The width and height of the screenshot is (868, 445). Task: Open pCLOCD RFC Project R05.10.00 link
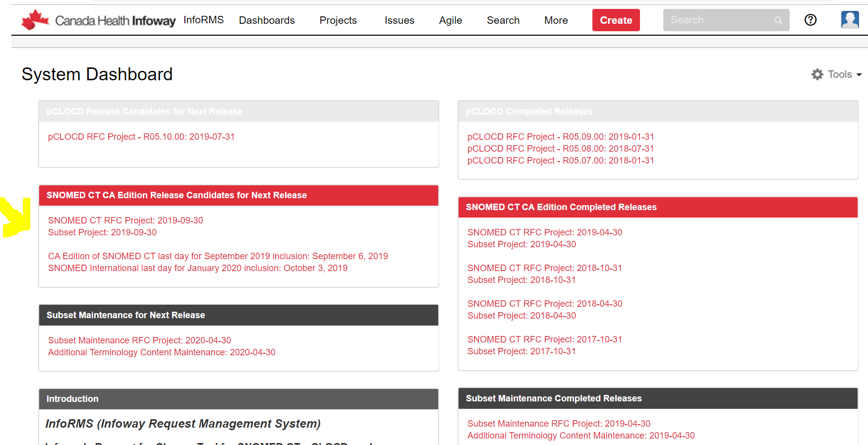[141, 137]
